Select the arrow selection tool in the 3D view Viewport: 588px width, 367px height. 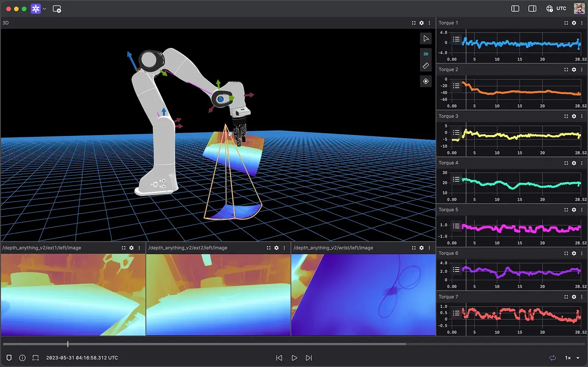(426, 39)
